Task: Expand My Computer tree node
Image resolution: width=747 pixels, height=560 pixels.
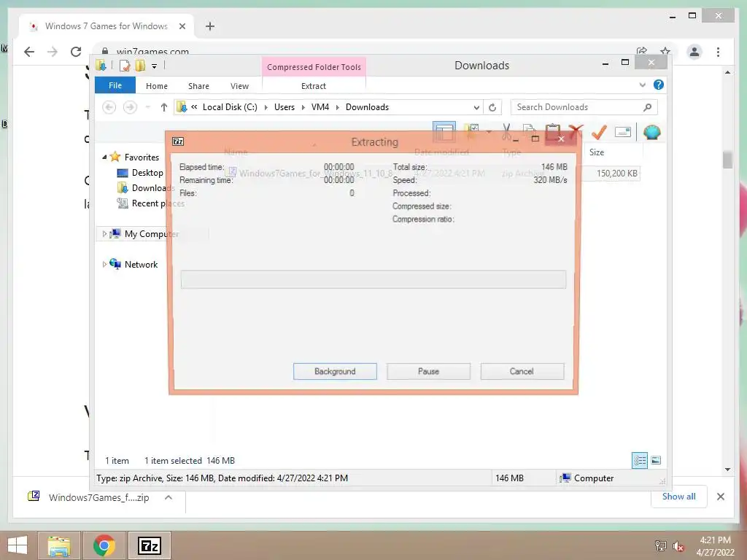Action: 104,234
